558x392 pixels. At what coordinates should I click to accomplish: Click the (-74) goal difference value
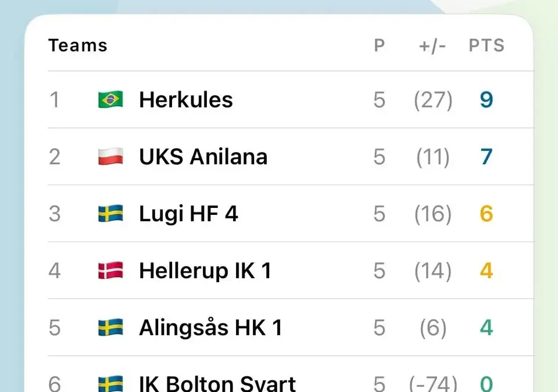[x=432, y=384]
